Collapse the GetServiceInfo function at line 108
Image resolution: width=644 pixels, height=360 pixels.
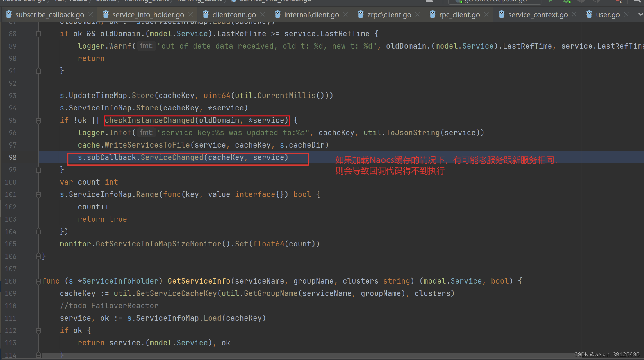tap(38, 281)
